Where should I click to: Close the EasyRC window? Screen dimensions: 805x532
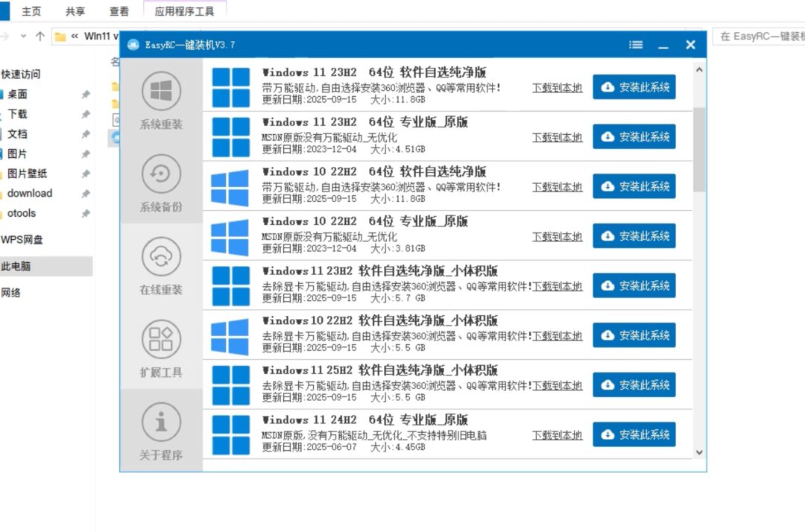click(690, 45)
